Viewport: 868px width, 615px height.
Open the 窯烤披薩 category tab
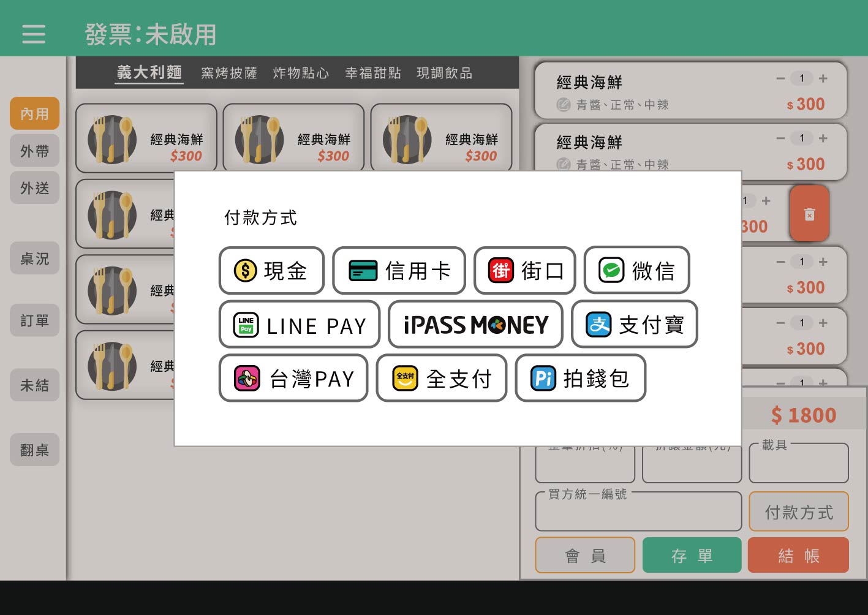(x=229, y=74)
